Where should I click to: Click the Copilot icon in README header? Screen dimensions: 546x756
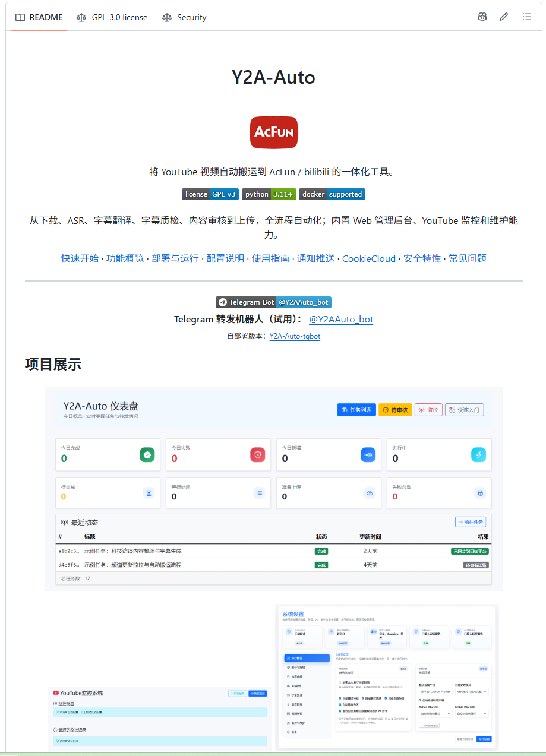pos(482,17)
